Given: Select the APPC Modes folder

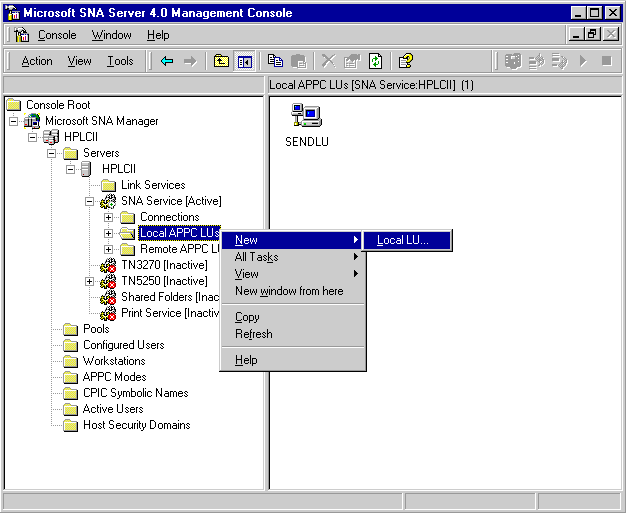Looking at the screenshot, I should (114, 377).
